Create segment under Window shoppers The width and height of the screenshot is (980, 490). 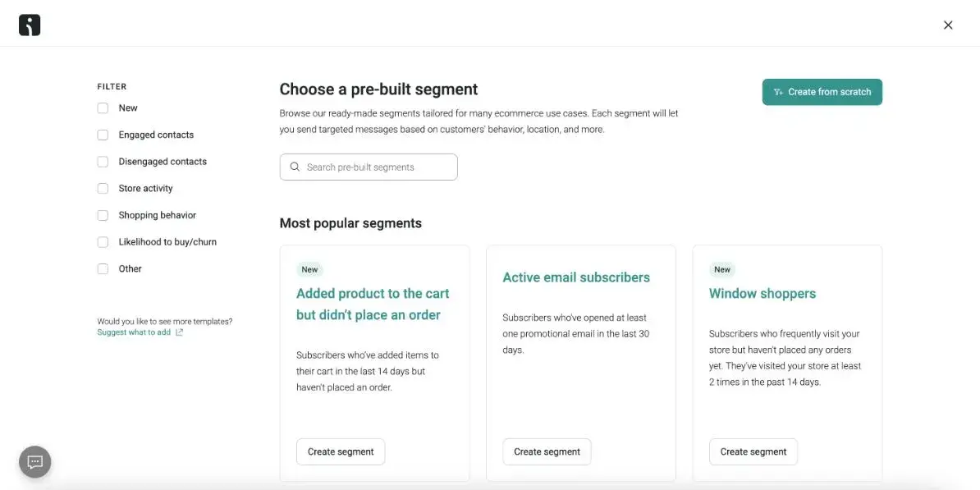753,451
